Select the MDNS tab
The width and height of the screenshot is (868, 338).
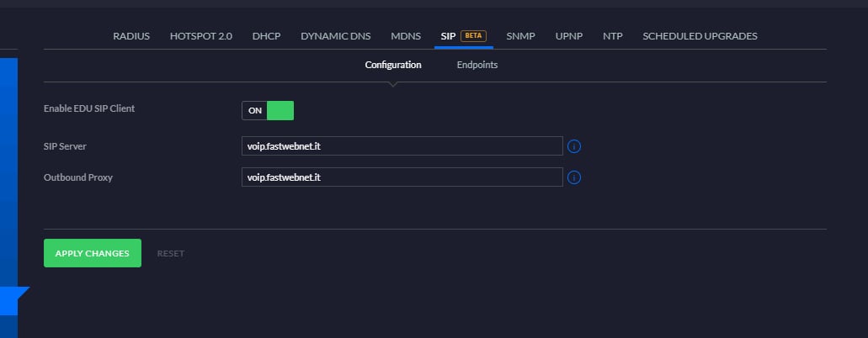[406, 36]
